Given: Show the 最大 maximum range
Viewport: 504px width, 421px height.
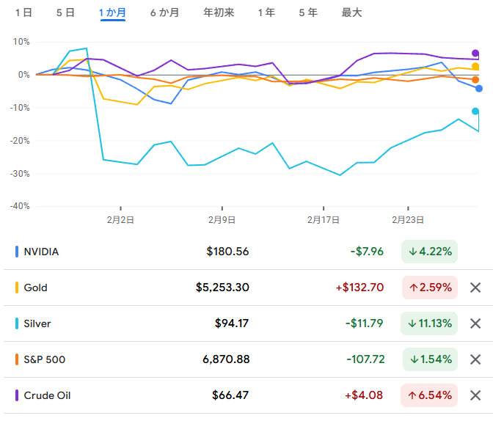Looking at the screenshot, I should click(x=351, y=12).
